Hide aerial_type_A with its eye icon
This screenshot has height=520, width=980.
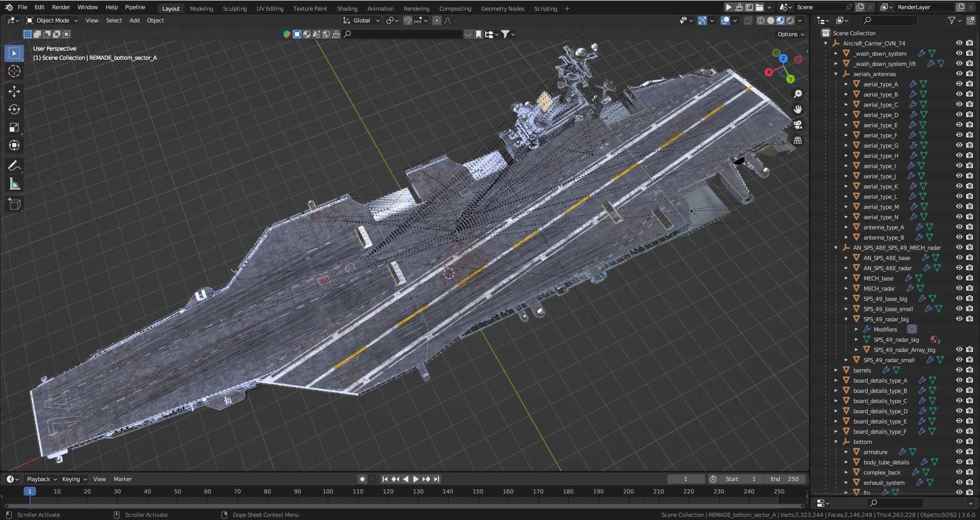click(959, 84)
